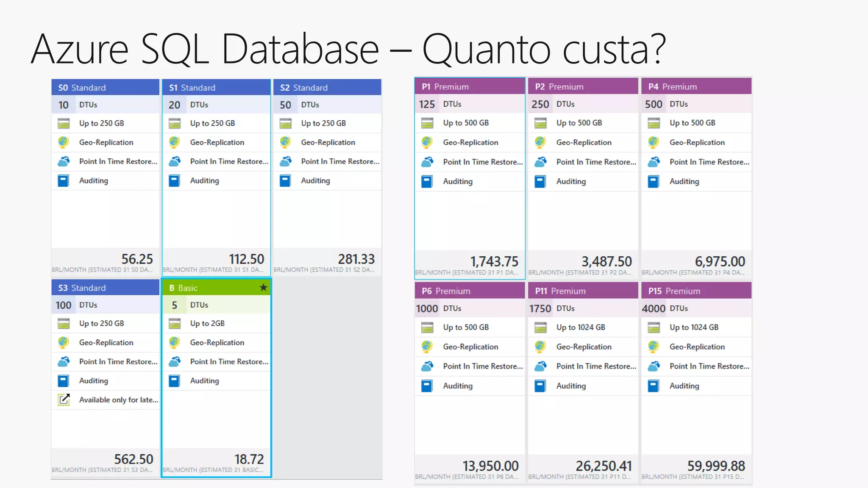Screen dimensions: 868x488
Task: Click the storage icon in P6 Premium card
Action: coord(427,327)
